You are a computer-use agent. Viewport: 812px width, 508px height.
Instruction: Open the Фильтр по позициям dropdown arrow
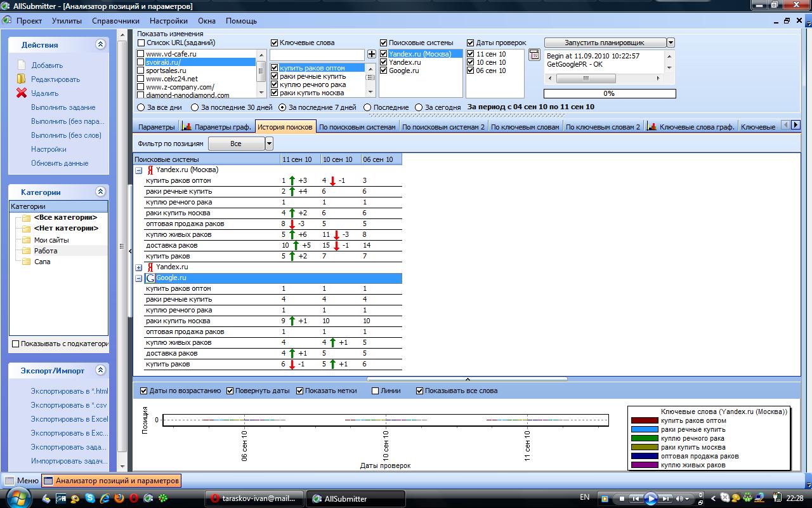pos(269,144)
